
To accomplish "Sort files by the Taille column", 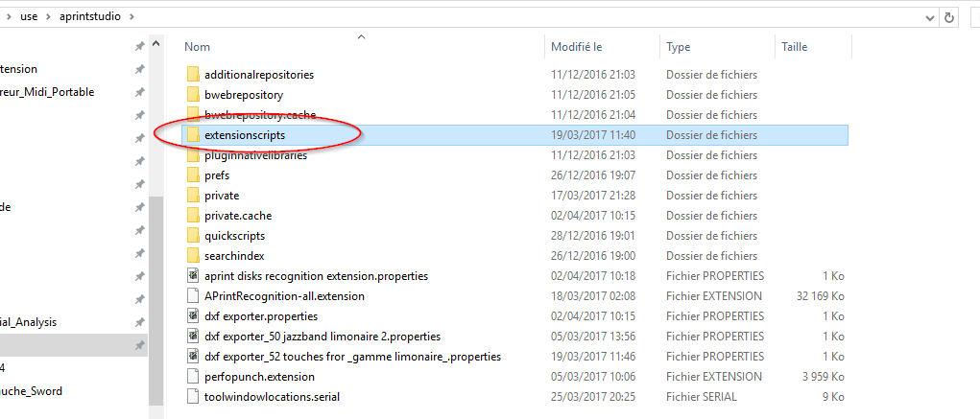I will pyautogui.click(x=794, y=47).
